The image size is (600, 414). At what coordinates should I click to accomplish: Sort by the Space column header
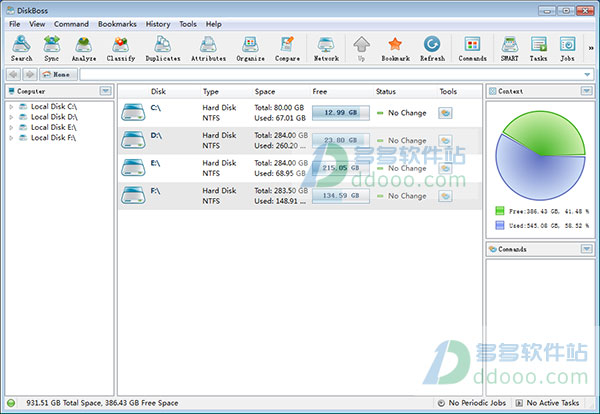(x=265, y=91)
